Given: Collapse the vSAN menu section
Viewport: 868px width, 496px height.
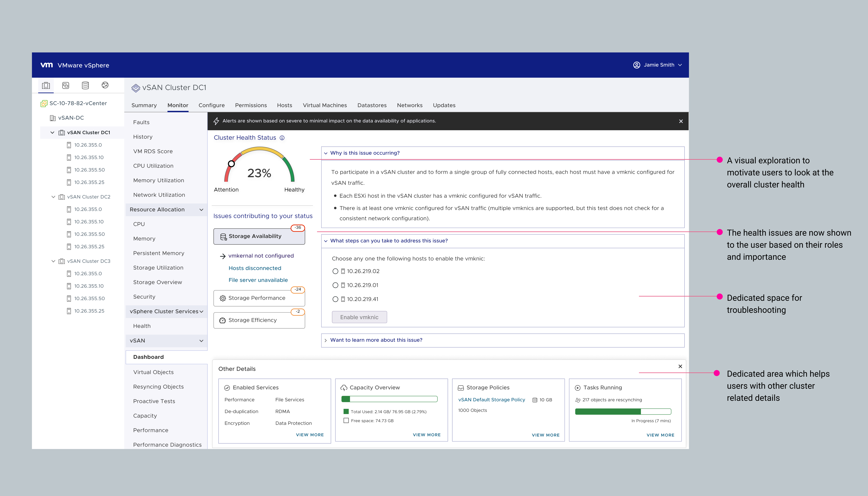Looking at the screenshot, I should 201,341.
